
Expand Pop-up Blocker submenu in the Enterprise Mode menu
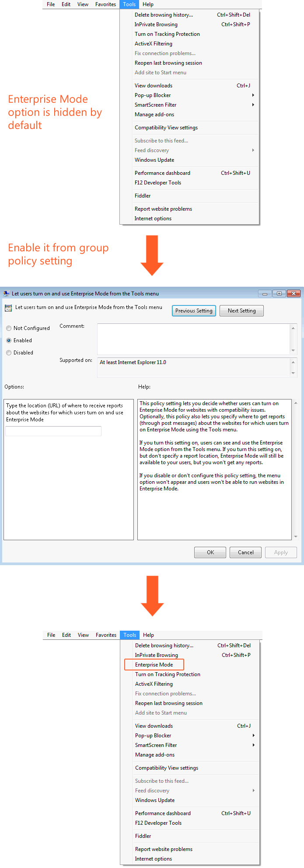[x=253, y=736]
